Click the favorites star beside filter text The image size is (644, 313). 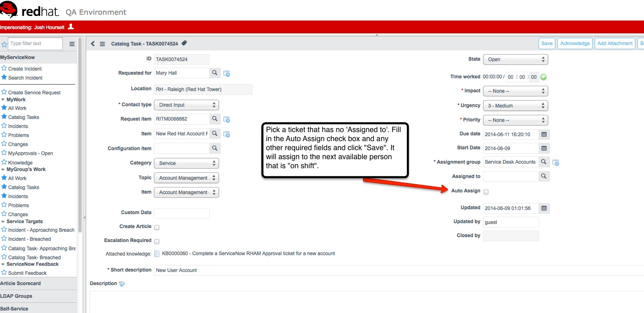point(5,44)
